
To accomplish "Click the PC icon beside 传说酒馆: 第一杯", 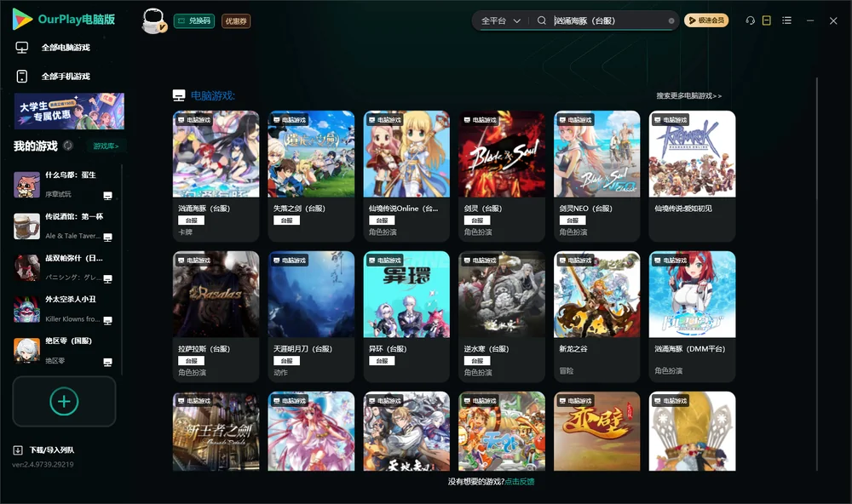I will [x=107, y=238].
